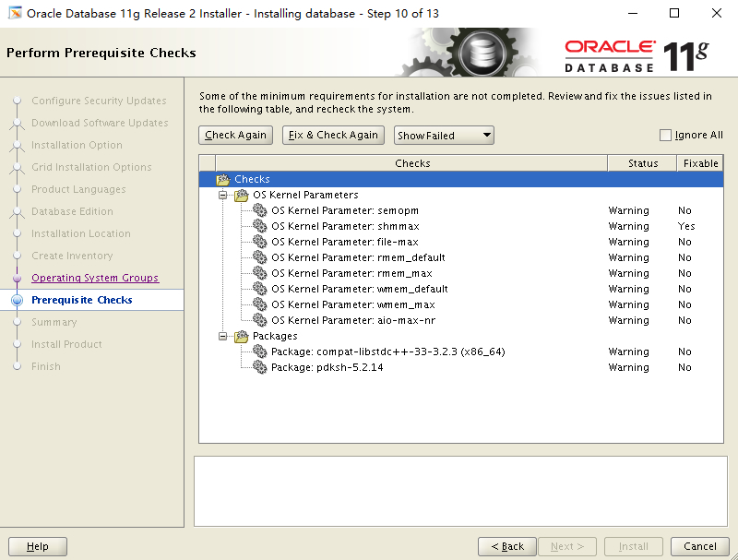Click the Prerequisite Checks sidebar step
This screenshot has height=560, width=738.
pyautogui.click(x=82, y=300)
